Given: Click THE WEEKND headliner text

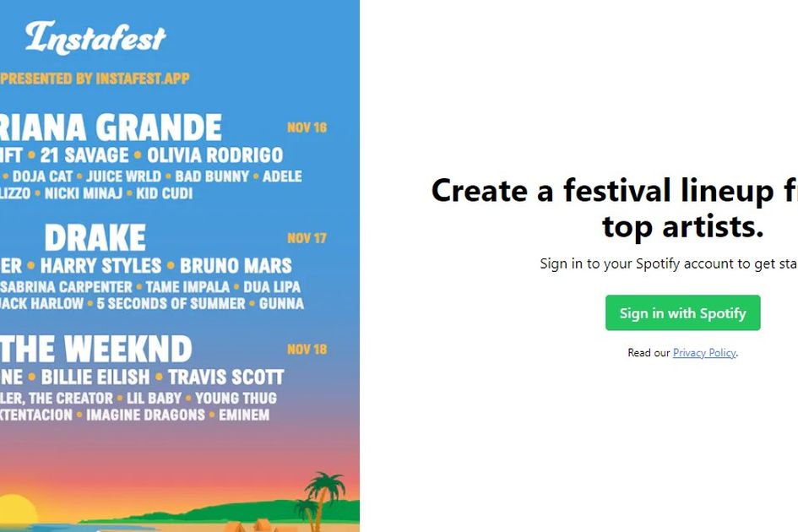Looking at the screenshot, I should (95, 349).
